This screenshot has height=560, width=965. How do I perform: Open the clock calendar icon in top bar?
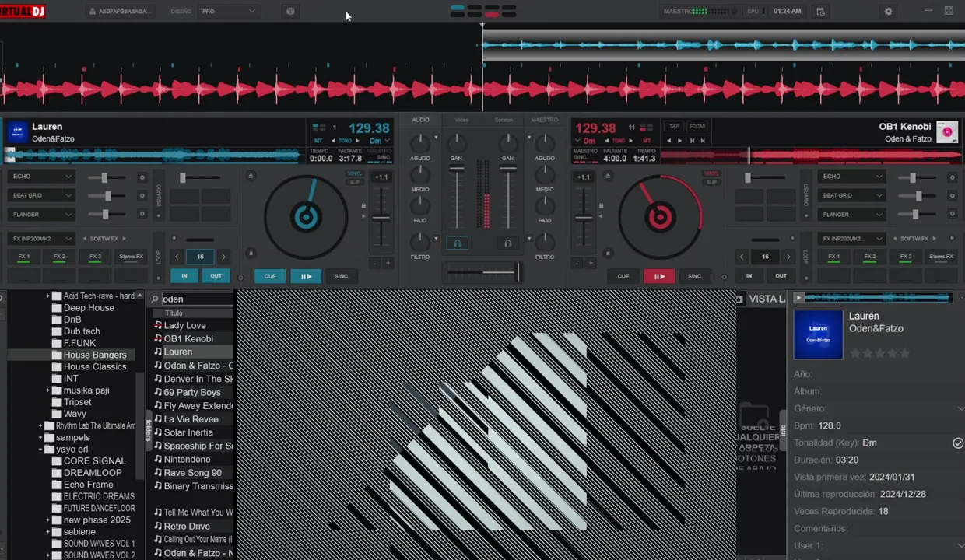pos(820,12)
